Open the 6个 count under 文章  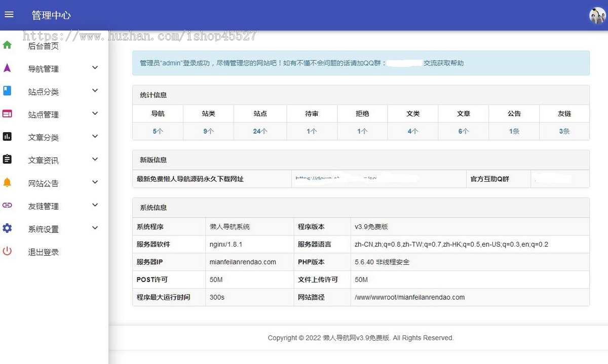pyautogui.click(x=464, y=131)
